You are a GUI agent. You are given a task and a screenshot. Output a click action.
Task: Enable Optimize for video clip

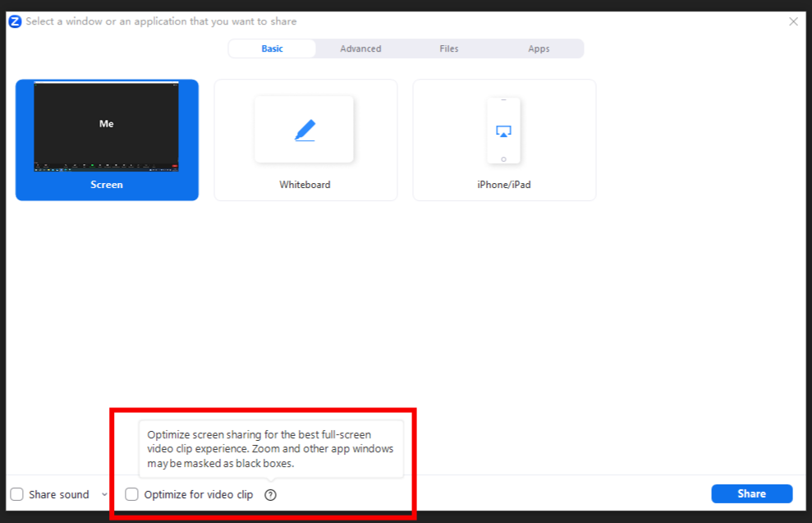point(131,493)
